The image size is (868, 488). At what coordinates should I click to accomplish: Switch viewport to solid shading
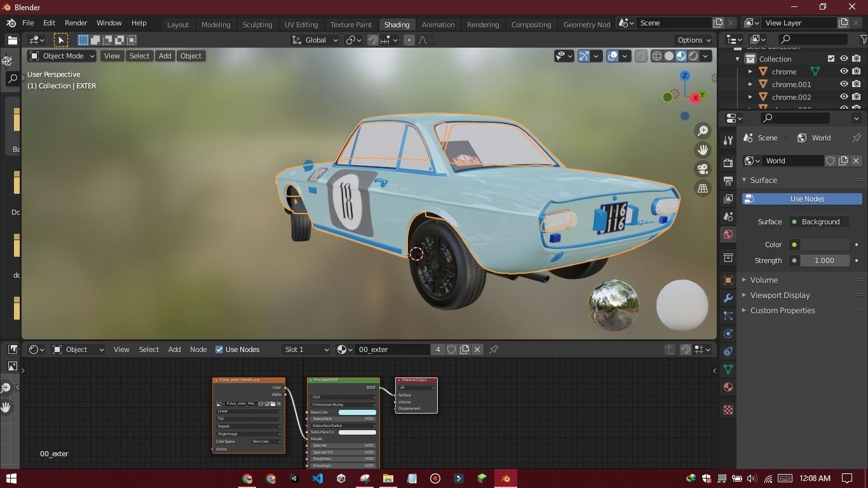click(669, 56)
